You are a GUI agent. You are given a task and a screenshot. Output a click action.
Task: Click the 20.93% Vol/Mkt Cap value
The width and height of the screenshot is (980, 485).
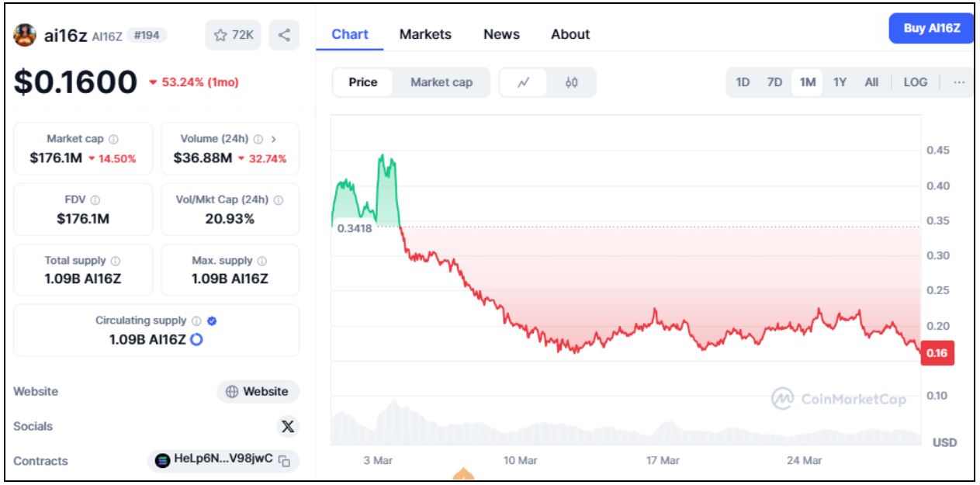(x=230, y=219)
